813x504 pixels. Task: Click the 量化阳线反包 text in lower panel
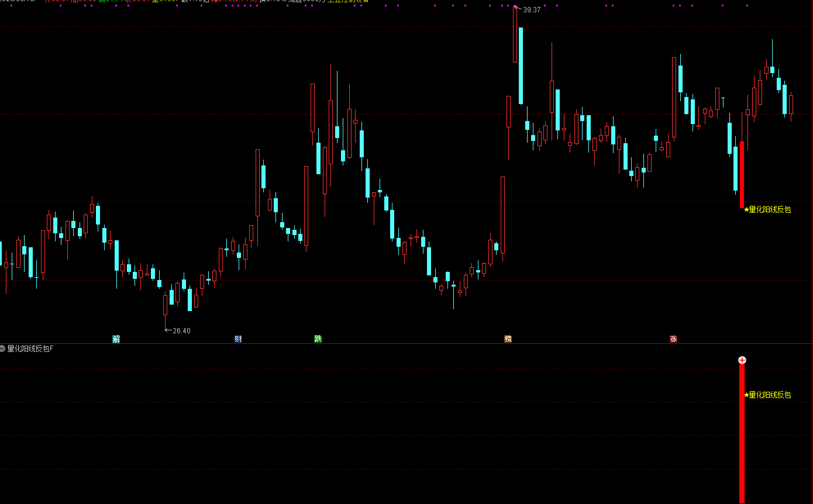(770, 395)
